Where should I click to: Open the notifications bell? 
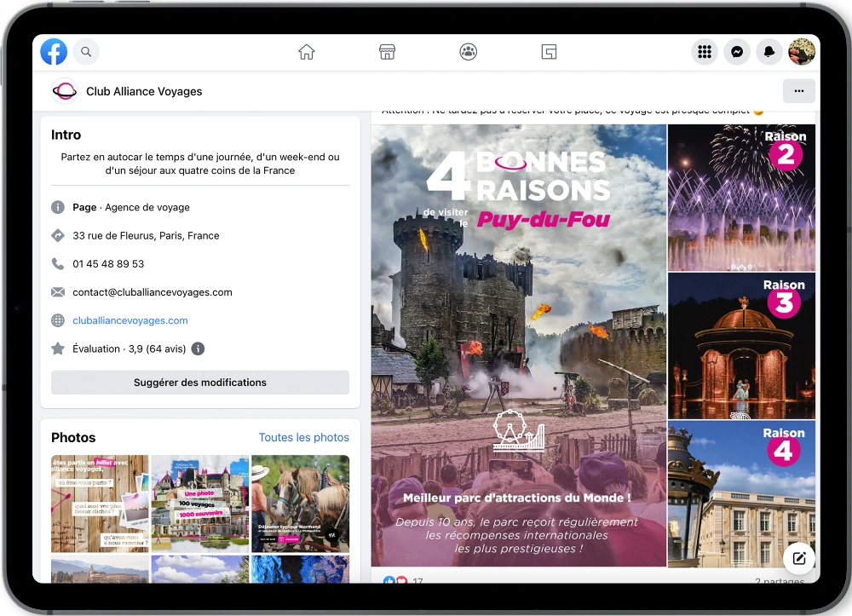(769, 51)
